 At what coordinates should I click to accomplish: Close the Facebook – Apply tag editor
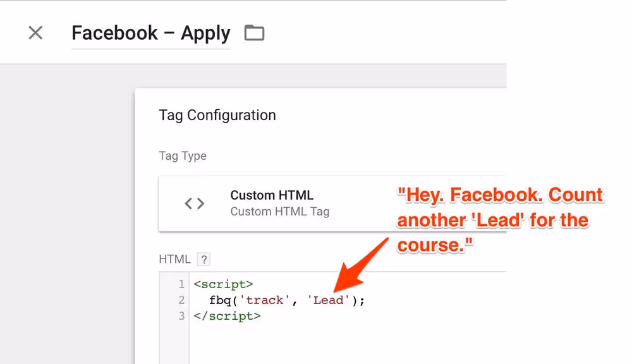35,33
